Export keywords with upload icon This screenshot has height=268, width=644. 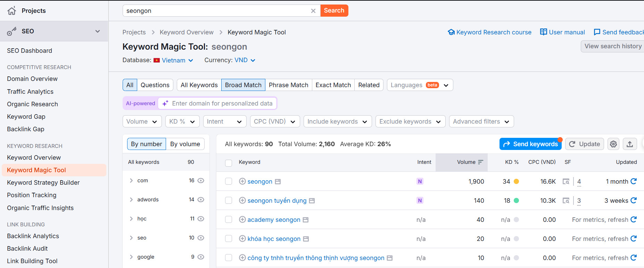(x=630, y=144)
